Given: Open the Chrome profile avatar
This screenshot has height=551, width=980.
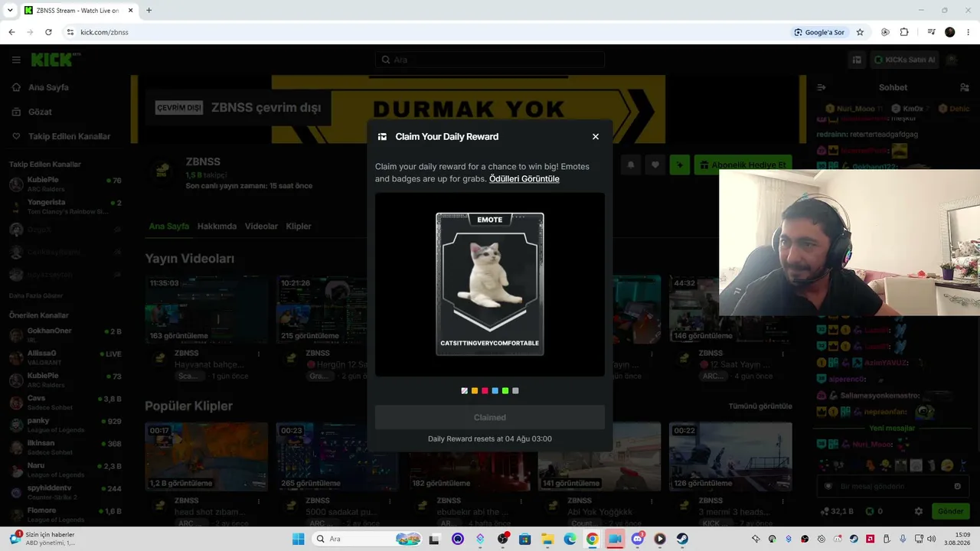Looking at the screenshot, I should tap(950, 32).
